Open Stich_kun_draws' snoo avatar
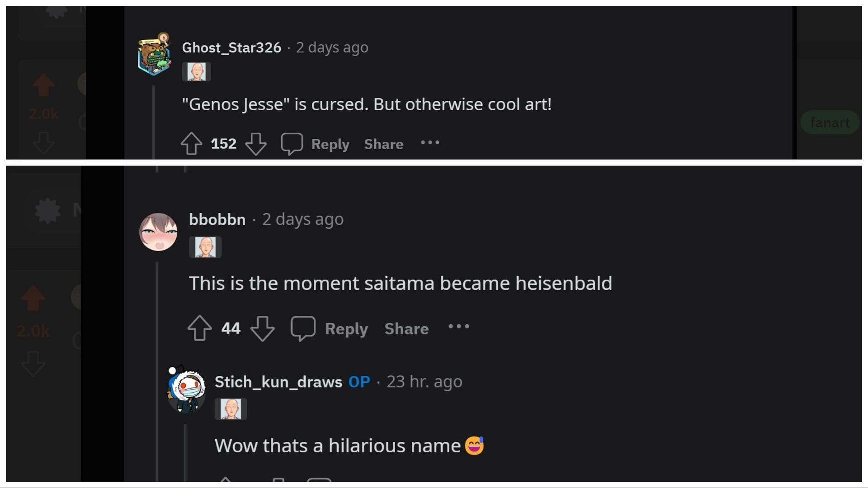Image resolution: width=868 pixels, height=488 pixels. click(x=186, y=389)
